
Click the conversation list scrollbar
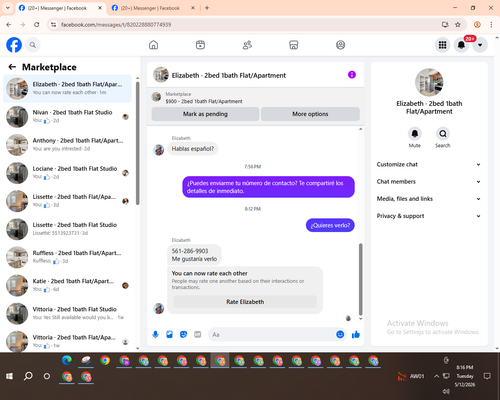138,143
